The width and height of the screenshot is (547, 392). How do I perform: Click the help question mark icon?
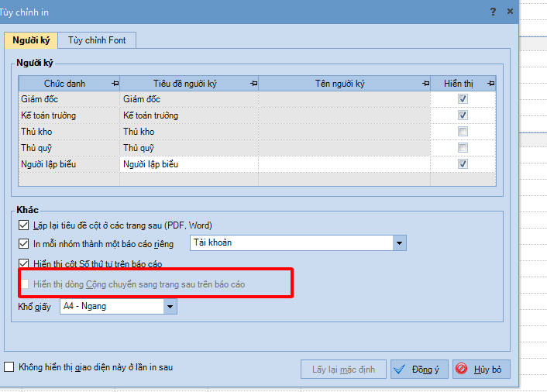(x=494, y=12)
